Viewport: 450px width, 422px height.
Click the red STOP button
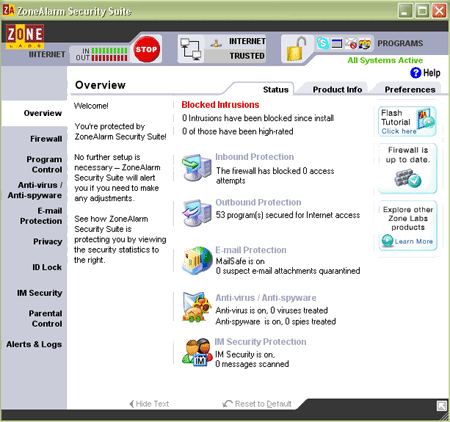(x=146, y=49)
